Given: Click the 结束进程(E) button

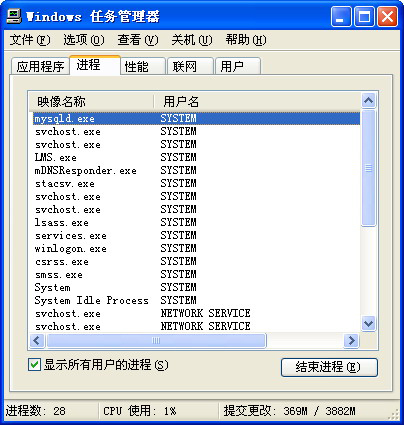Looking at the screenshot, I should pos(329,367).
